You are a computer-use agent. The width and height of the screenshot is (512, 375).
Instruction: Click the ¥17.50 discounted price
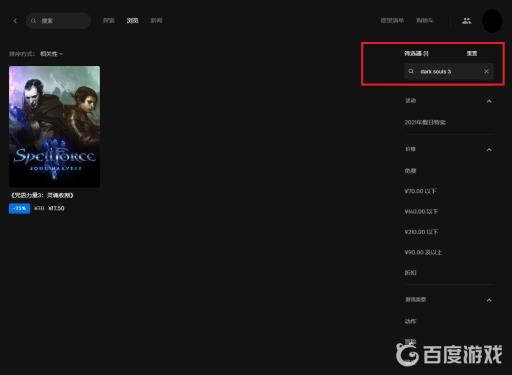point(56,209)
